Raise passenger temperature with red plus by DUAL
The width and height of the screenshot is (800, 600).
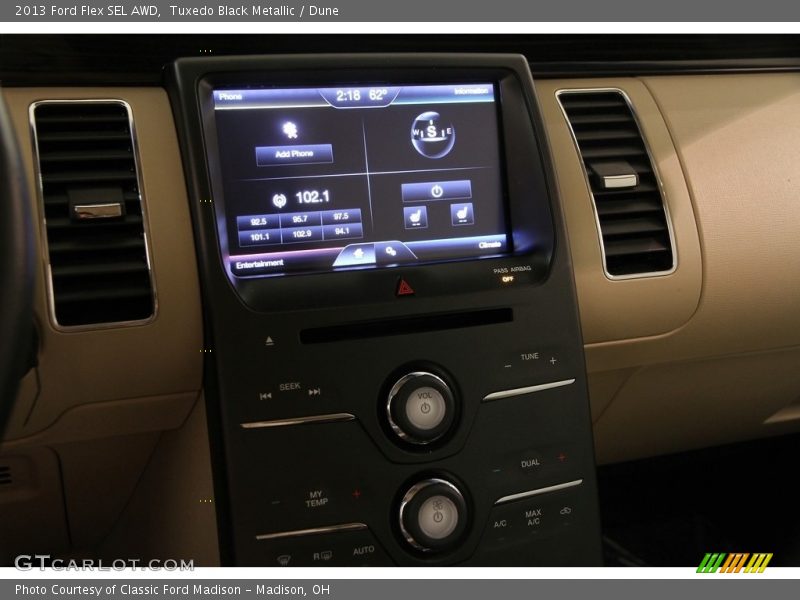(561, 457)
